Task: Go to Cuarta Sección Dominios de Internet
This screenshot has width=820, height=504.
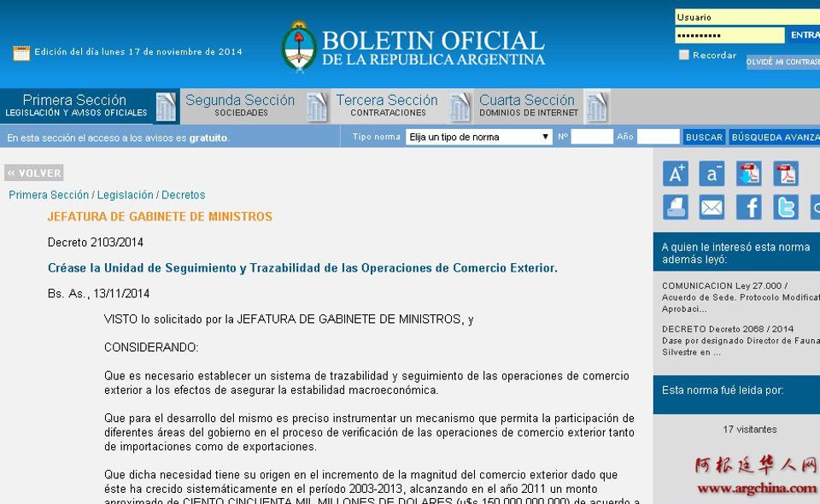Action: point(528,106)
